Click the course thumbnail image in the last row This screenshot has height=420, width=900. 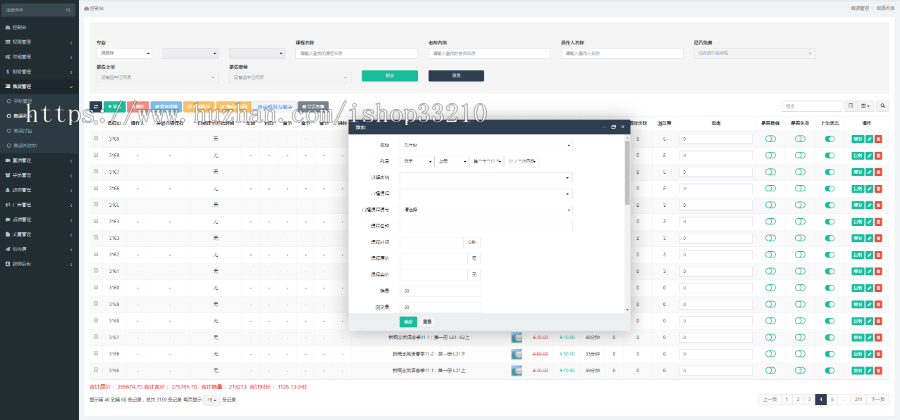(517, 370)
